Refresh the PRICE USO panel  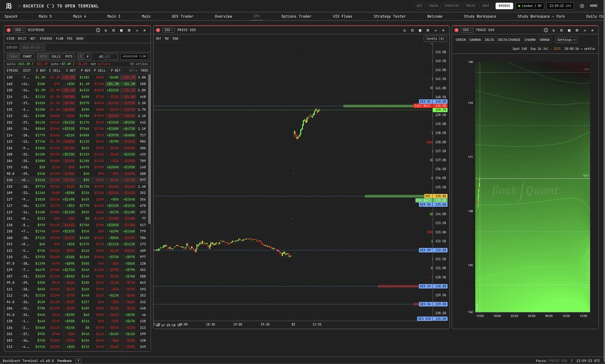coord(404,30)
